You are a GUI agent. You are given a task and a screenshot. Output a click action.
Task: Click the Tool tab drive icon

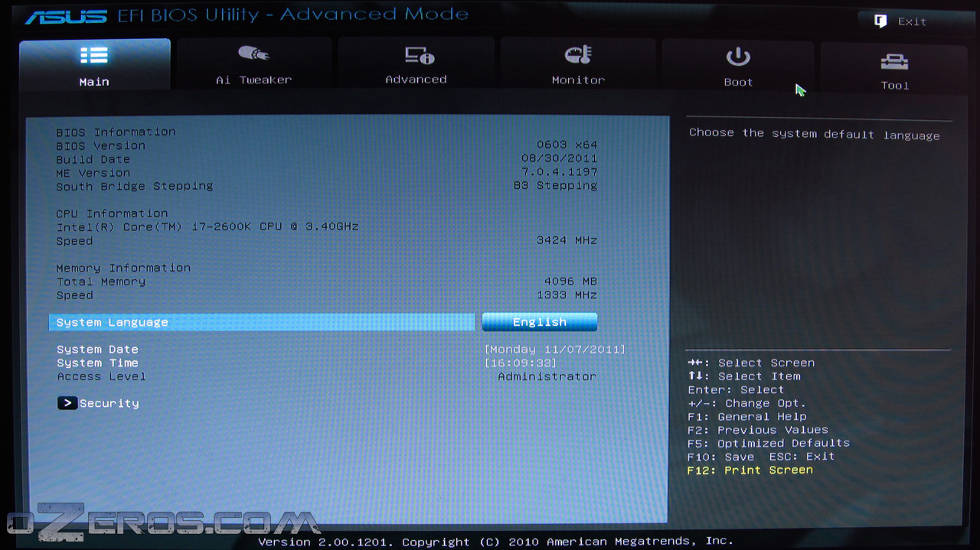click(x=894, y=61)
